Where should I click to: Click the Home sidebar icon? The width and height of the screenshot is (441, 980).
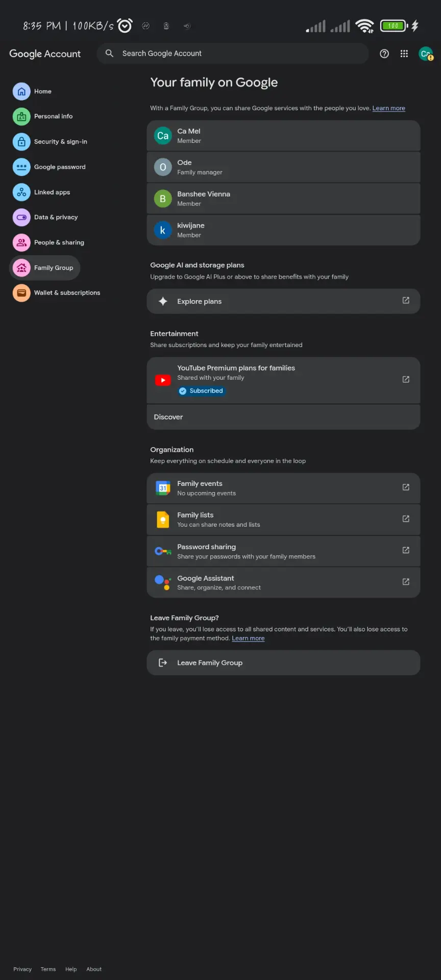pos(21,91)
